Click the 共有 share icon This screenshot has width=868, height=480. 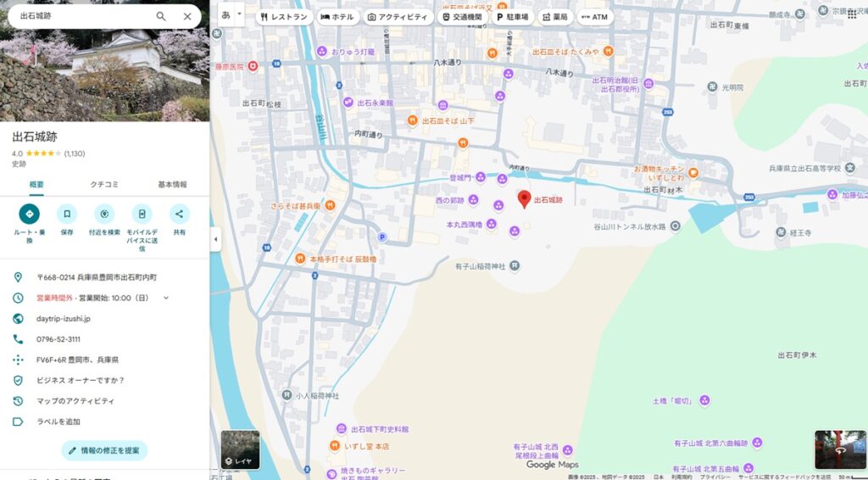[x=180, y=214]
